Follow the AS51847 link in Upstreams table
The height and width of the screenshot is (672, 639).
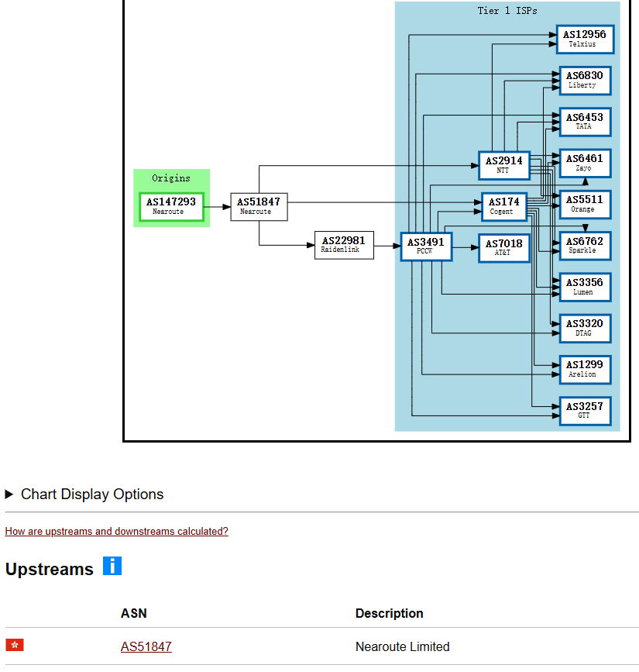click(146, 646)
